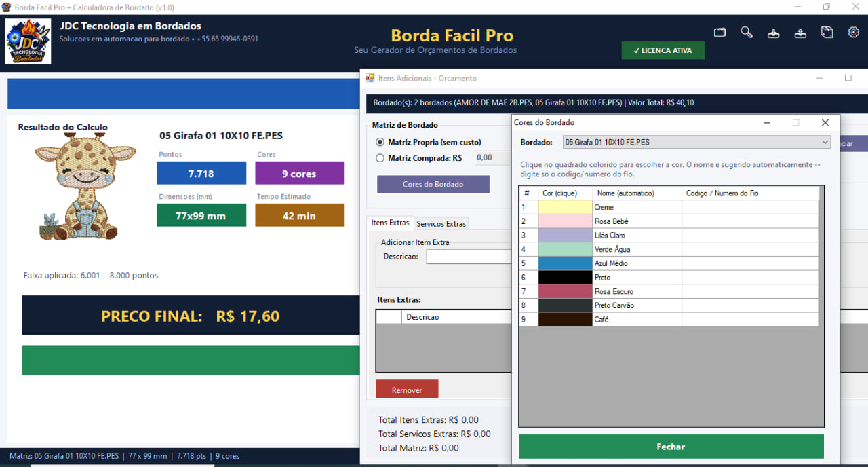The width and height of the screenshot is (868, 467).
Task: Click thread code cell for Creme row
Action: [751, 207]
